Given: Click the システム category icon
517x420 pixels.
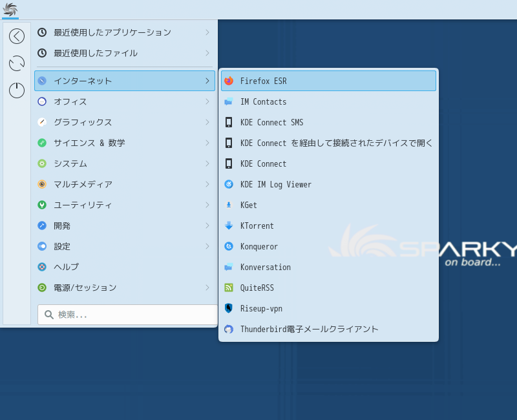Looking at the screenshot, I should coord(42,163).
